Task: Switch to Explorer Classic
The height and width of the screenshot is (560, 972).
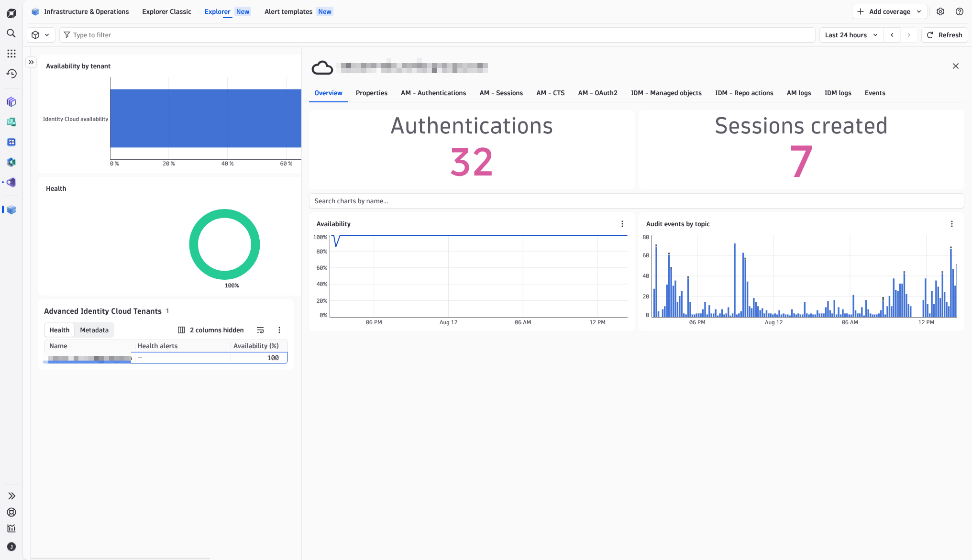Action: 166,11
